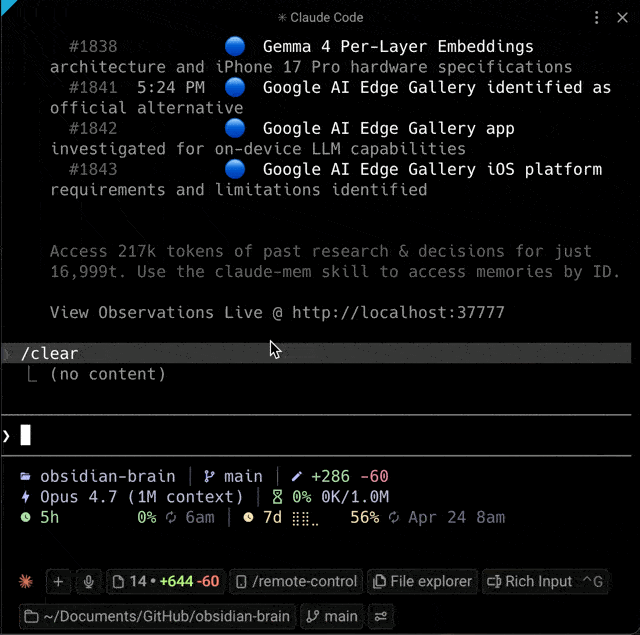Click text 'Access 217k tokens of past research'
The image size is (640, 635).
click(219, 251)
